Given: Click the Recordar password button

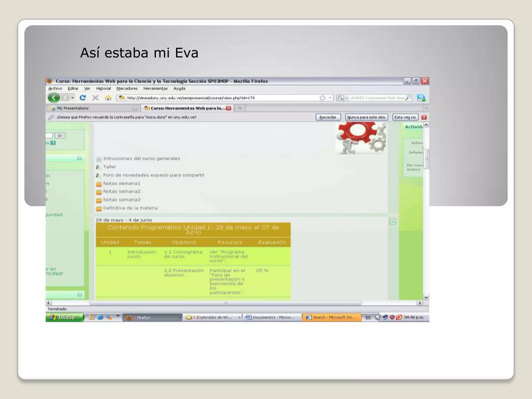Looking at the screenshot, I should [328, 117].
